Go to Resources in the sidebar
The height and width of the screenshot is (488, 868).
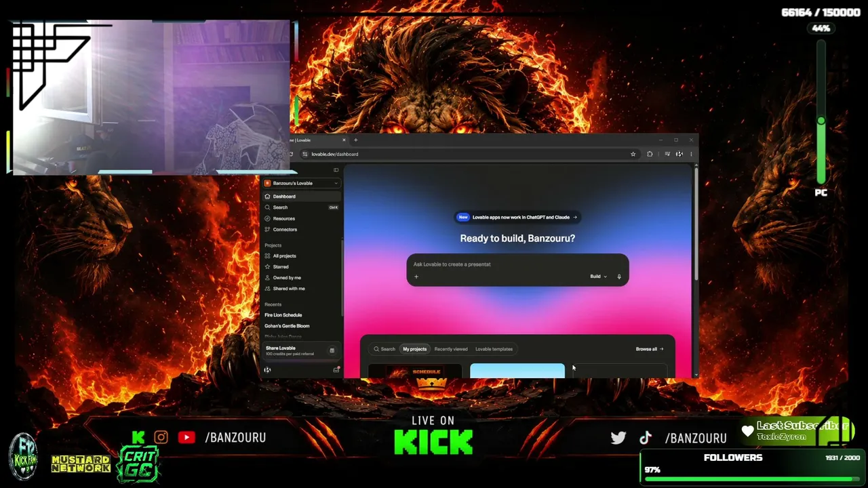pyautogui.click(x=301, y=218)
